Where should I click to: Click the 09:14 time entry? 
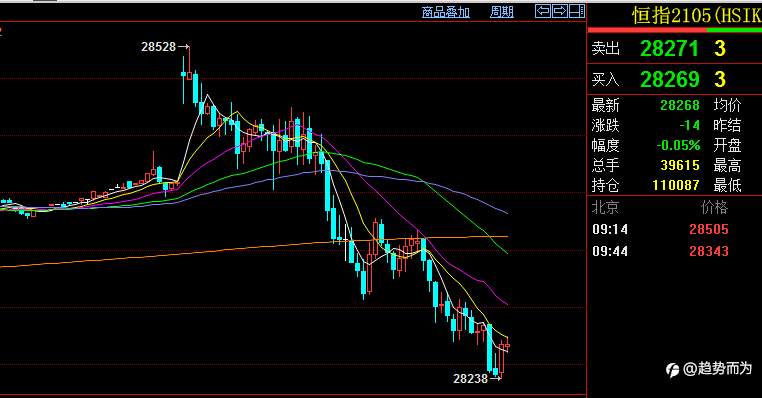coord(610,229)
